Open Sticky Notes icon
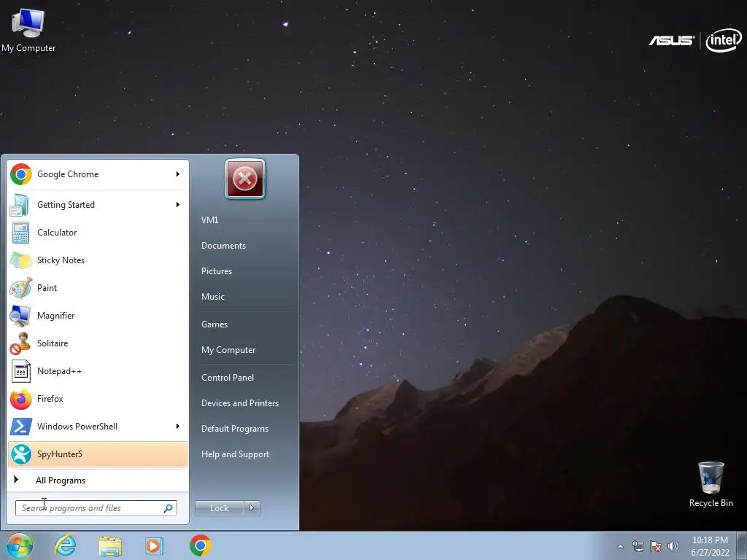This screenshot has width=747, height=560. pyautogui.click(x=20, y=260)
